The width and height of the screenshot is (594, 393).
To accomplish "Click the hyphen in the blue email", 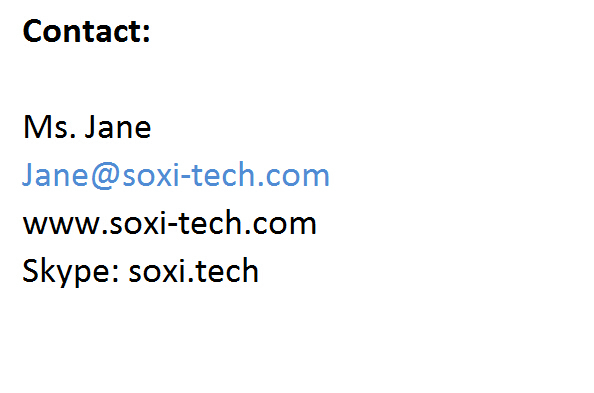I will pos(184,178).
